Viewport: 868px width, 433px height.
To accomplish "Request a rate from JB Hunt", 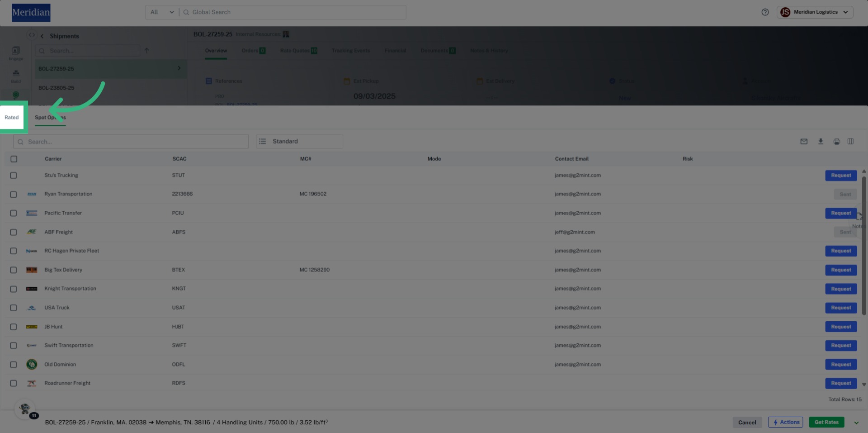I will pyautogui.click(x=841, y=327).
